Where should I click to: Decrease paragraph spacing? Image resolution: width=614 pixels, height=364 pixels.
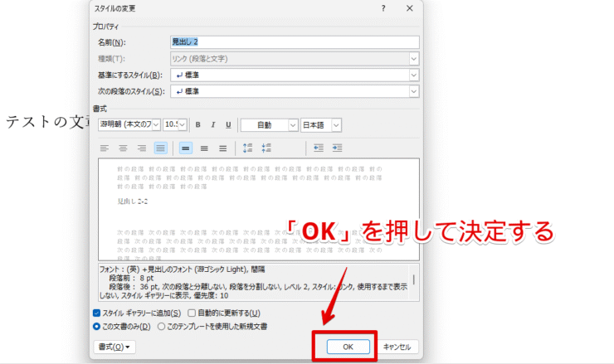point(266,148)
